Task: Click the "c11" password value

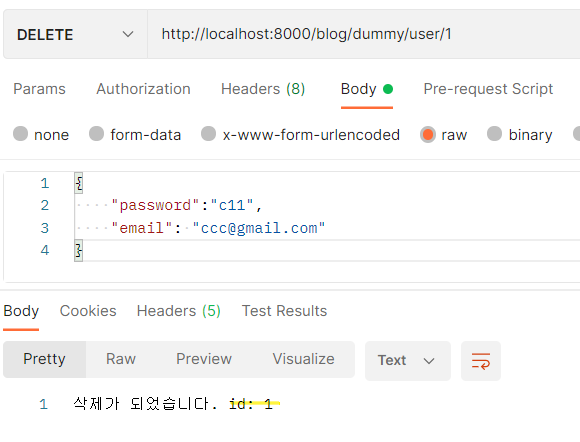Action: pyautogui.click(x=232, y=205)
